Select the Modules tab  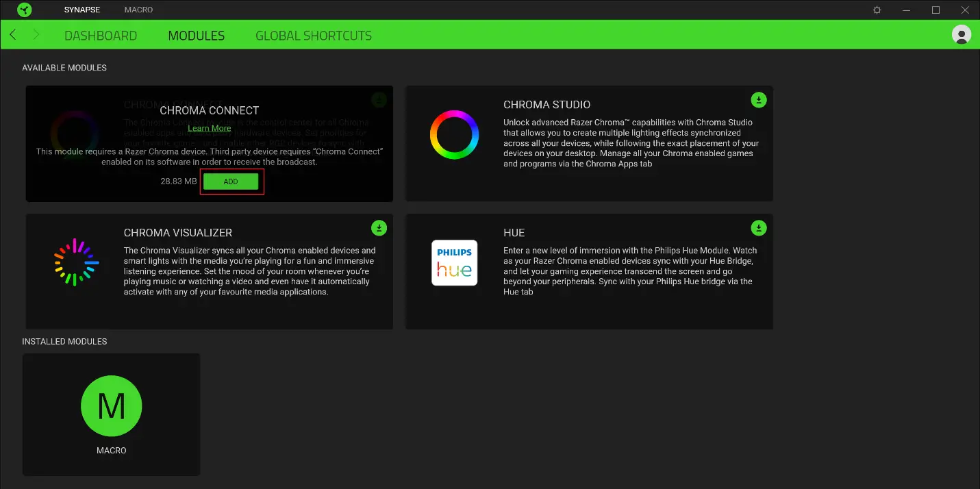point(197,36)
